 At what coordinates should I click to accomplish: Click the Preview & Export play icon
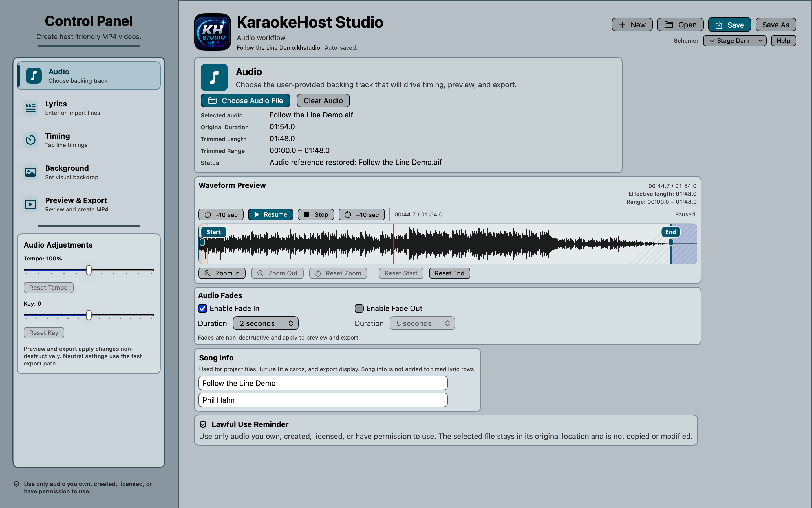[x=30, y=204]
